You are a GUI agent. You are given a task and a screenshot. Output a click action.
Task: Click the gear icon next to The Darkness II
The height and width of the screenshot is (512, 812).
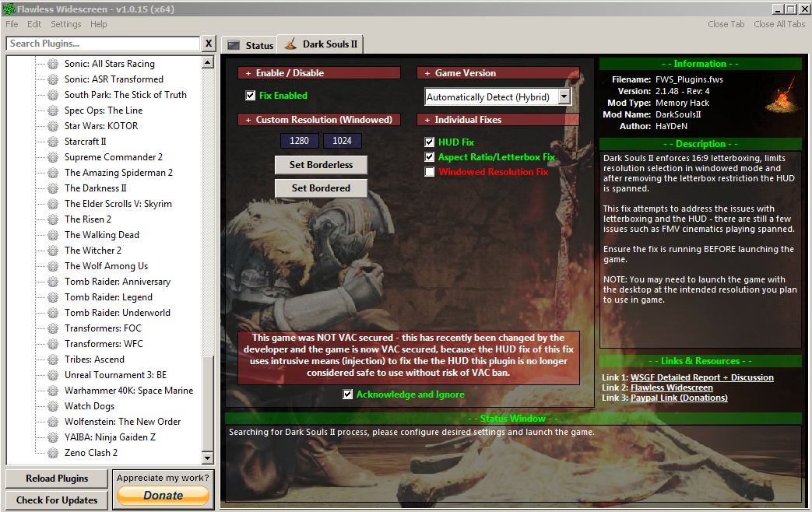(x=53, y=188)
